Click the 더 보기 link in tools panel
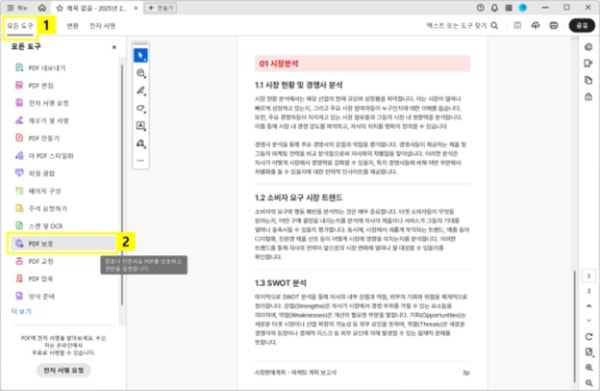 click(21, 311)
